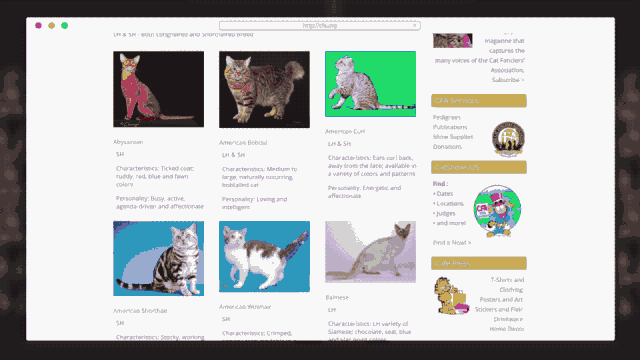
Task: Click the x icon in address bar
Action: click(414, 25)
